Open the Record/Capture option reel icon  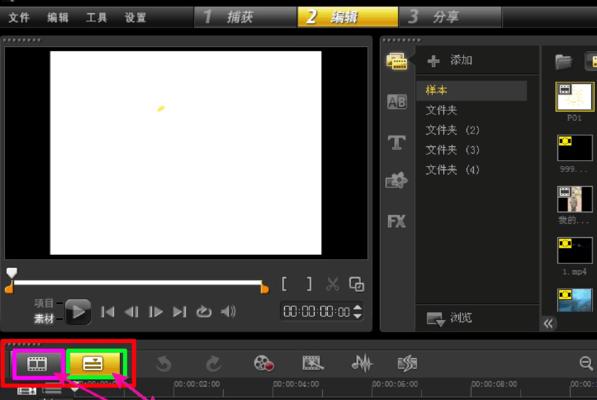click(x=264, y=363)
